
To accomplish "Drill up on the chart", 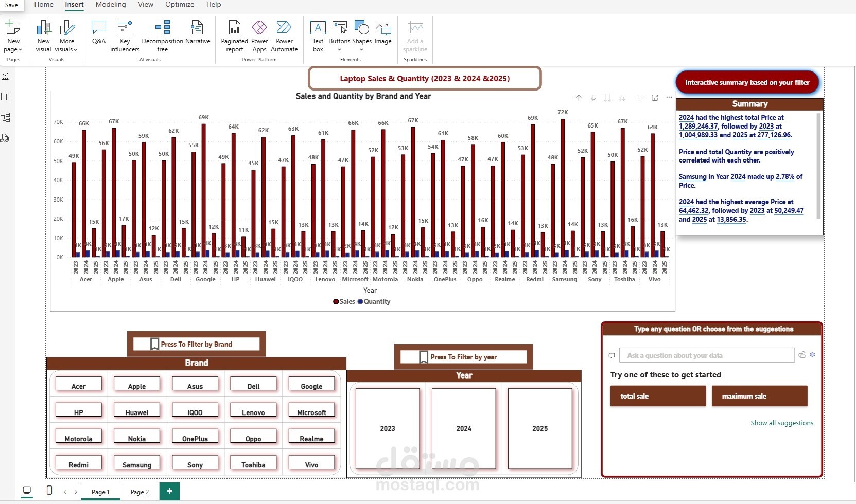I will click(579, 98).
